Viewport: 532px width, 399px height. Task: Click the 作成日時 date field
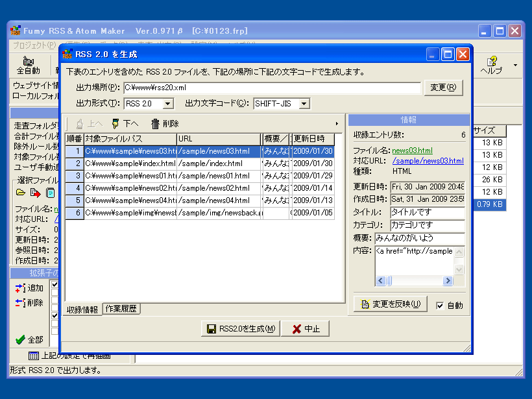(427, 199)
